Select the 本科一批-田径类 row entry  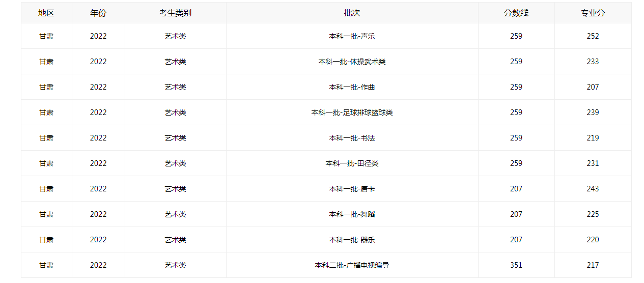click(x=352, y=163)
